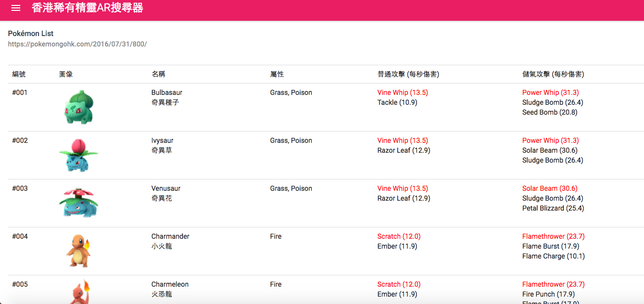Click the Bulbasaur sprite image
Screen dimensions: 644x304
click(x=79, y=107)
